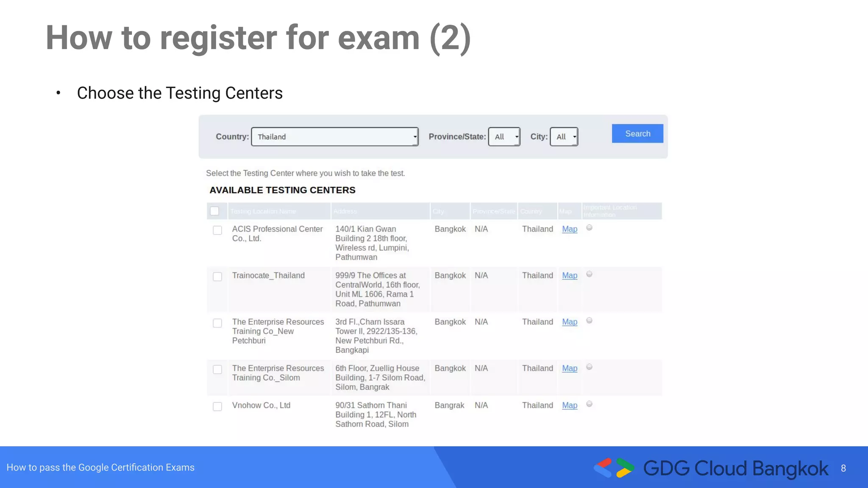Open Map link for New Petchburi center
The image size is (868, 488).
tap(570, 322)
